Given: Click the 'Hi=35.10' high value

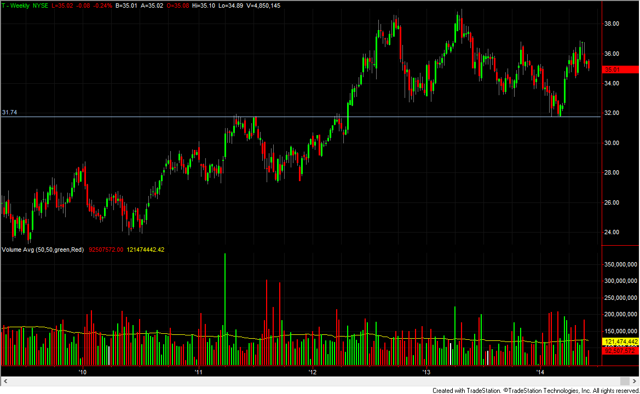Looking at the screenshot, I should [x=204, y=6].
